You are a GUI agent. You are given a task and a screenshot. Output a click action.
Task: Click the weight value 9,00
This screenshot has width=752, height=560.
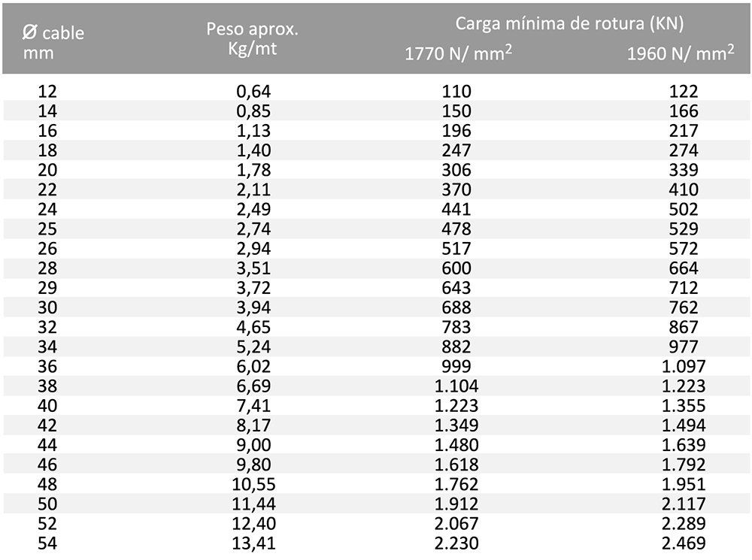pyautogui.click(x=253, y=445)
